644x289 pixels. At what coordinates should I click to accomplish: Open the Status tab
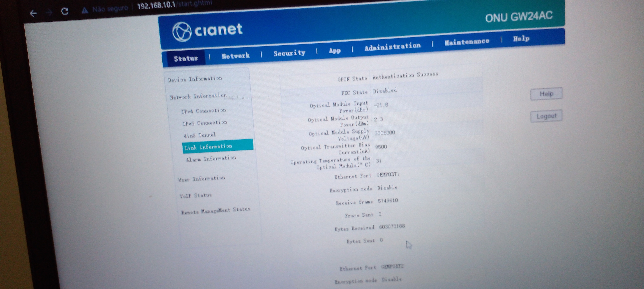186,58
